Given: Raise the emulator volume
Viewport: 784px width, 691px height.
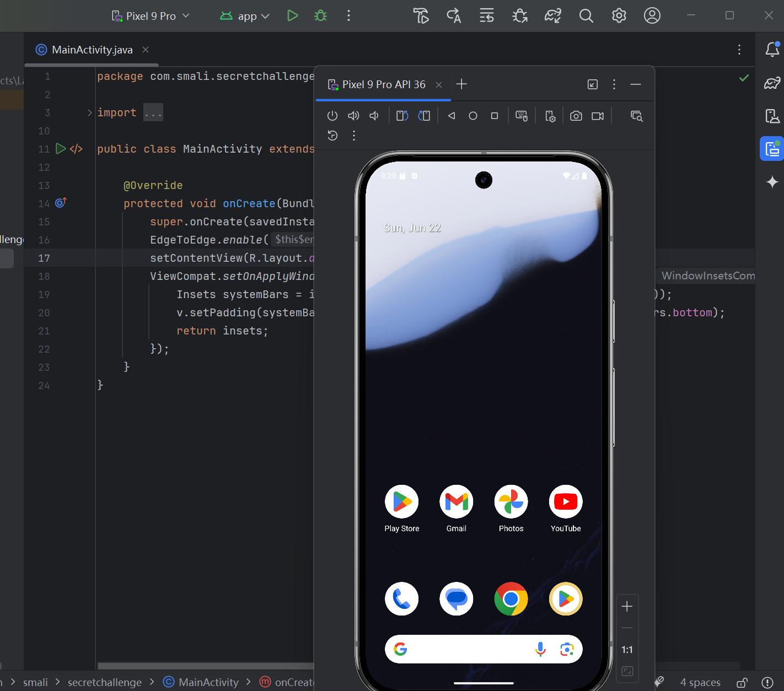Looking at the screenshot, I should point(353,116).
